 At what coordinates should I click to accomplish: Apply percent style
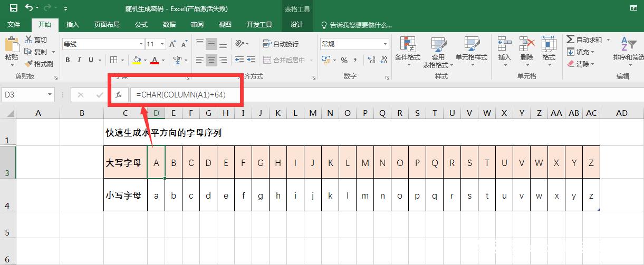click(344, 60)
